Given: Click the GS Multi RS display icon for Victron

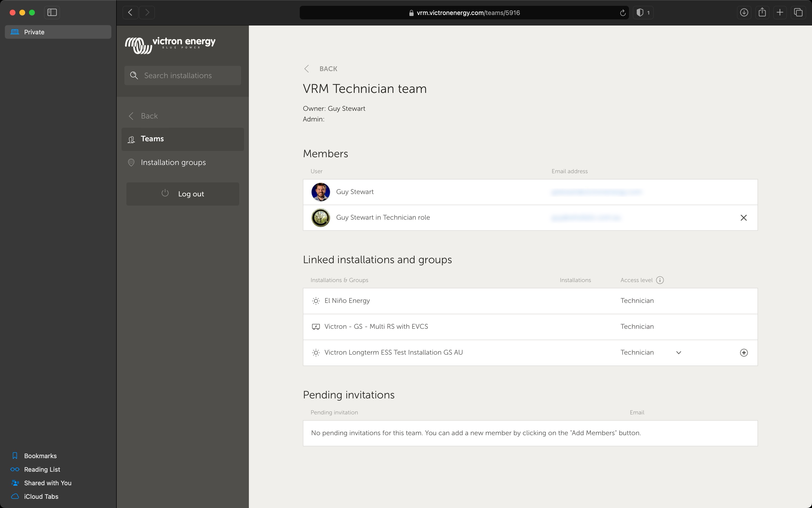Looking at the screenshot, I should pos(315,327).
